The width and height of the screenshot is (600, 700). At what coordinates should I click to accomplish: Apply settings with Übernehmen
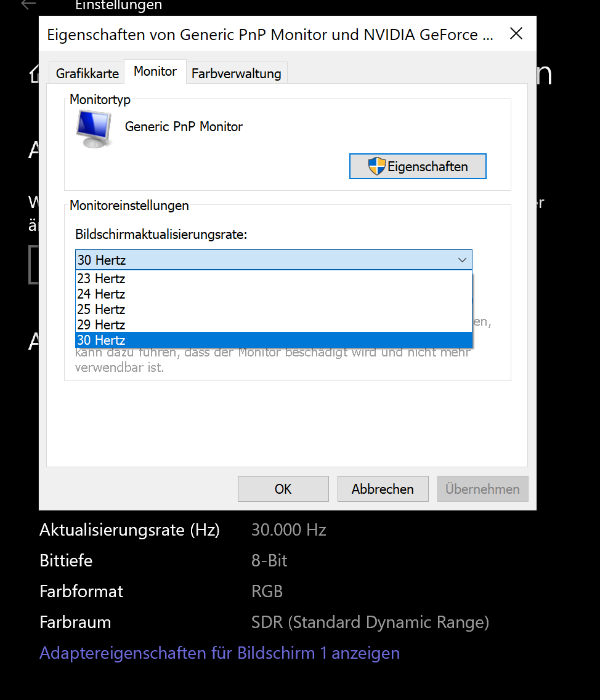click(482, 488)
